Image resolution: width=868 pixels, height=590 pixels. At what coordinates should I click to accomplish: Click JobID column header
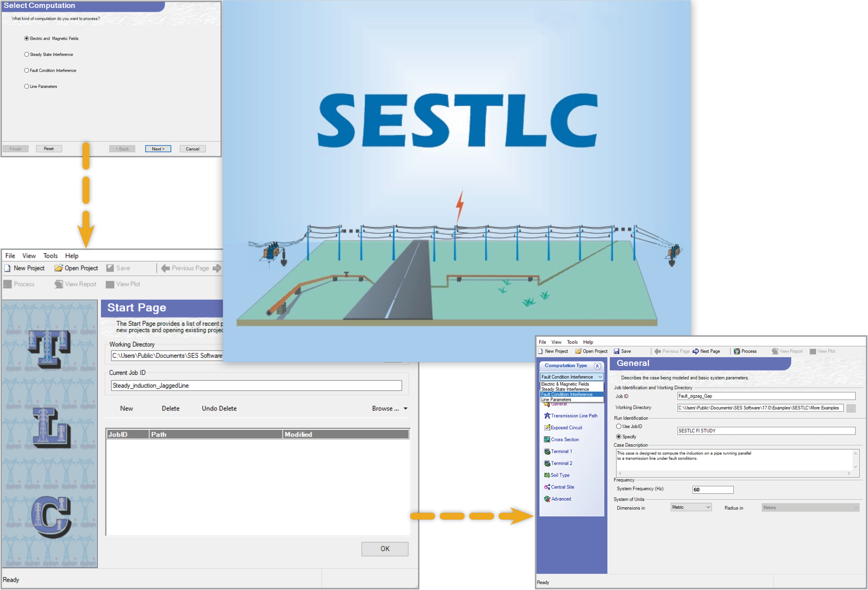coord(128,435)
